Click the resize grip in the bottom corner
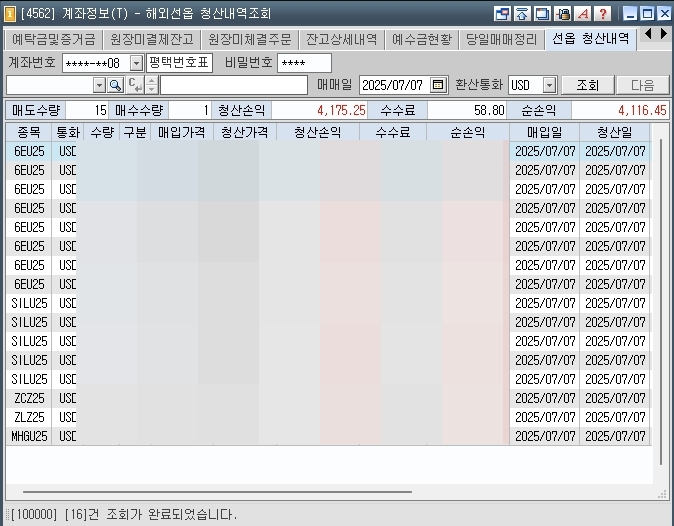 [x=662, y=495]
